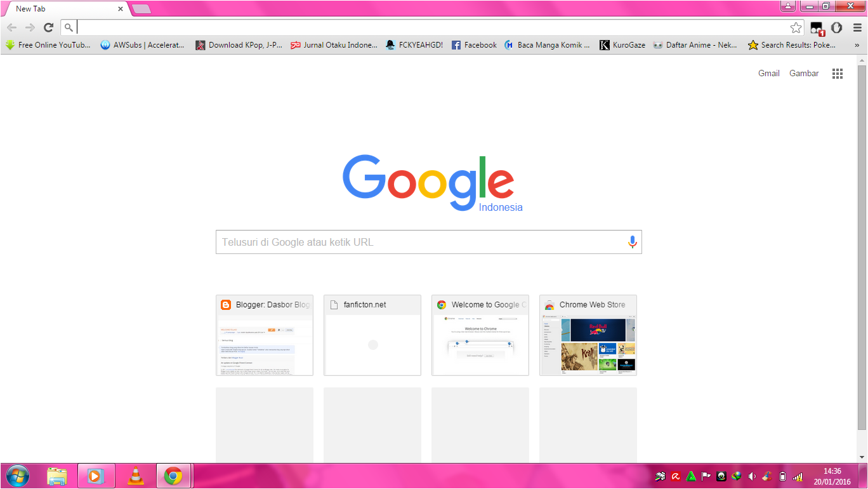
Task: Open the Facebook bookmark
Action: [x=474, y=45]
